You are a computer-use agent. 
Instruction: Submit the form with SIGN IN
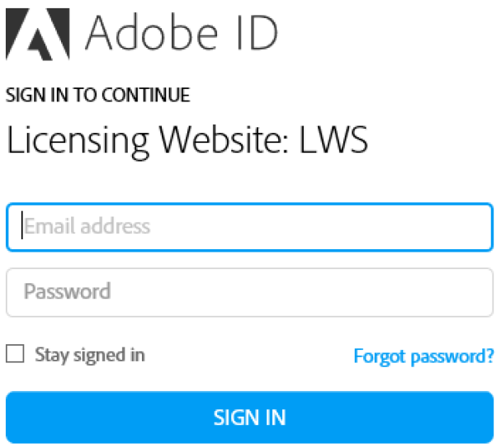(x=249, y=417)
